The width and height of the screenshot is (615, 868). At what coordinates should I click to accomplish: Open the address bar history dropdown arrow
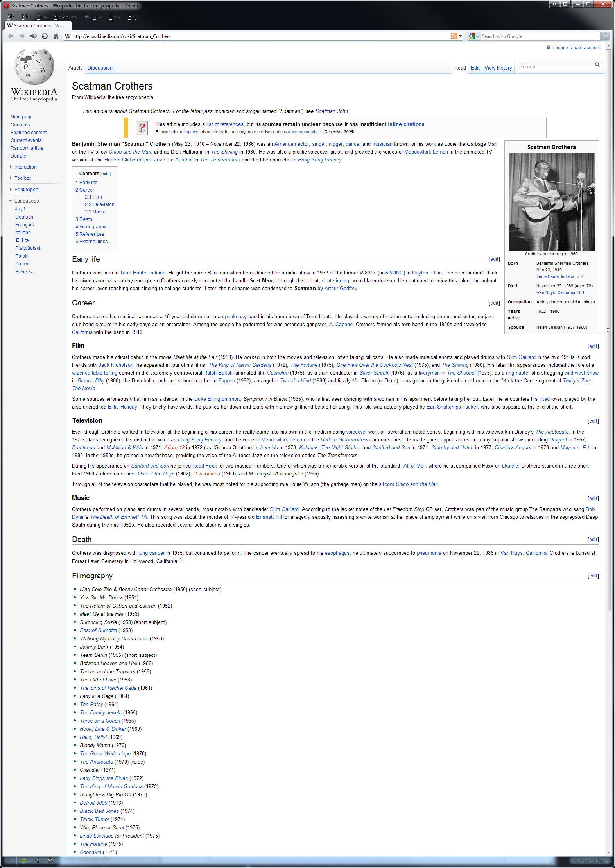(461, 36)
